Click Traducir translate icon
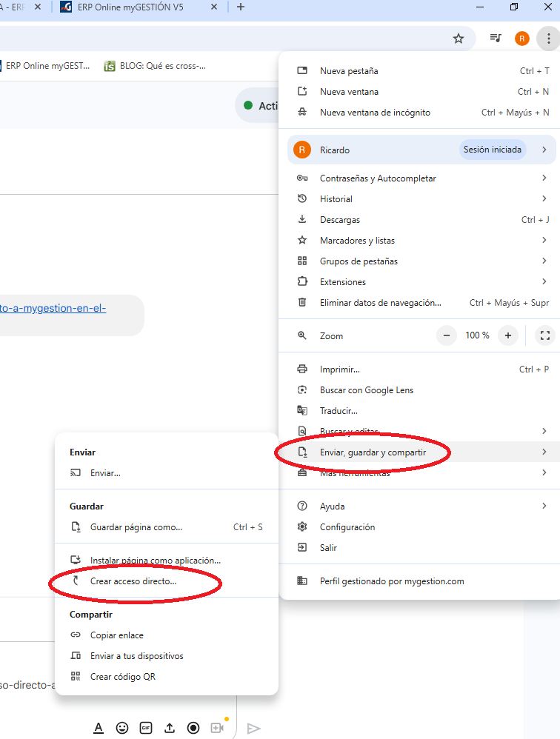Viewport: 560px width, 739px height. (302, 410)
